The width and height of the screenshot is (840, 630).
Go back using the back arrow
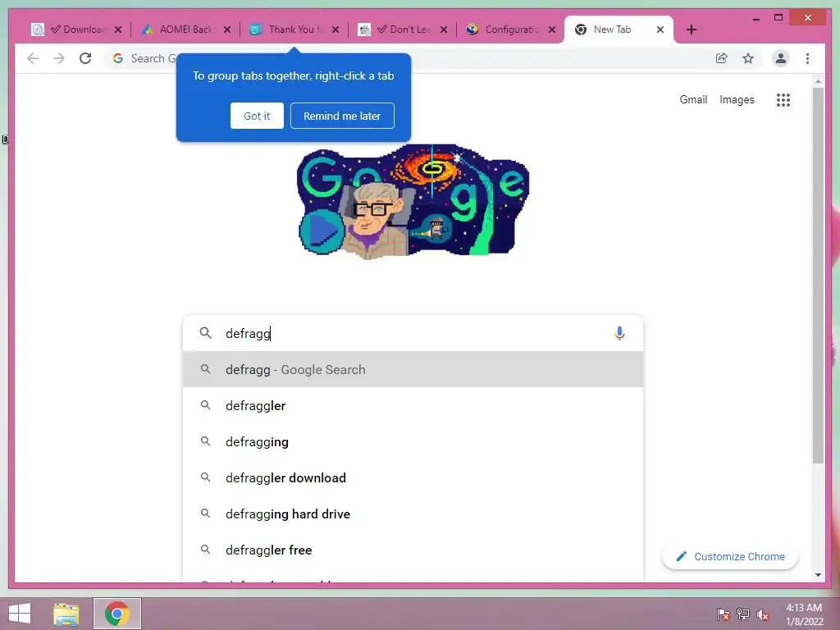point(33,58)
